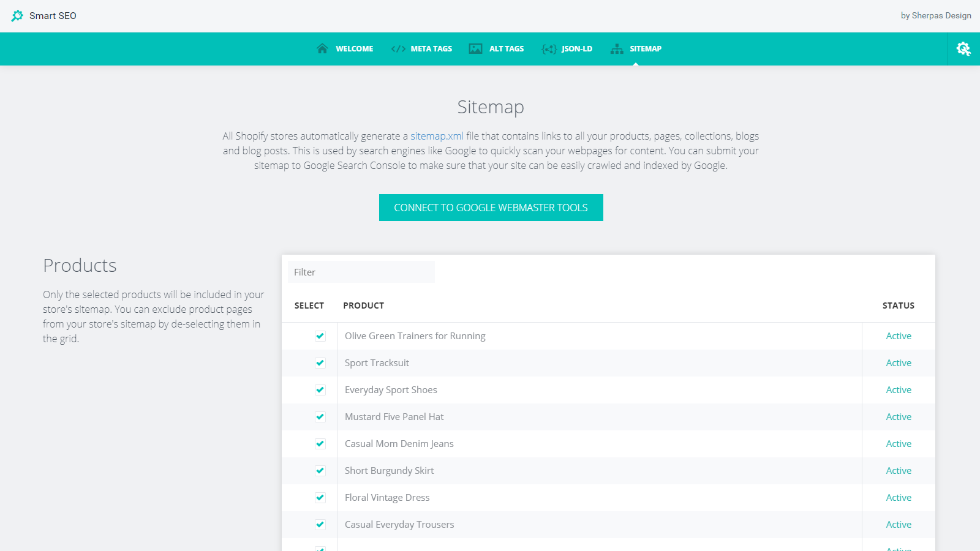Toggle Active status for Casual Mom Denim Jeans

899,443
